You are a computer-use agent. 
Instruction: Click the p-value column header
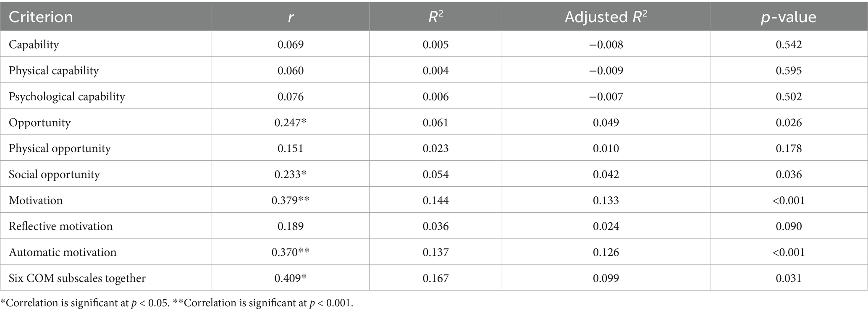tap(788, 17)
